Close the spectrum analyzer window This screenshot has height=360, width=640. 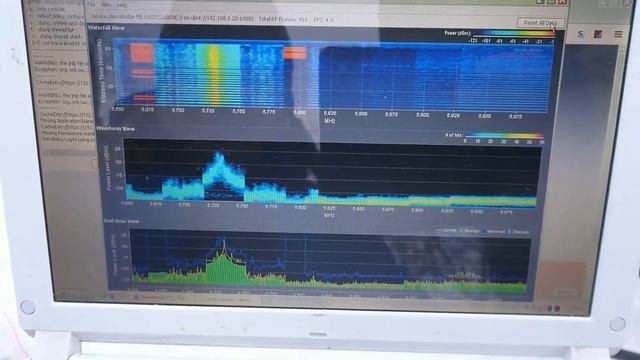[x=562, y=2]
